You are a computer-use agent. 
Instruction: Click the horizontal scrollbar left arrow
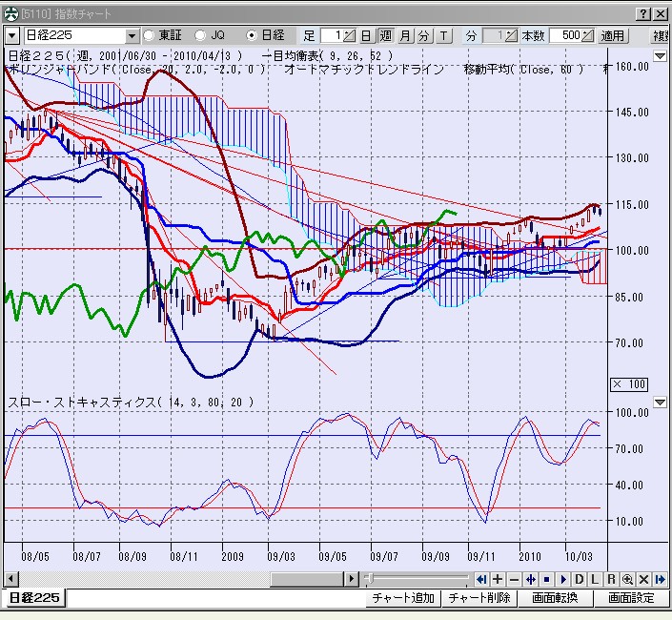coord(11,579)
